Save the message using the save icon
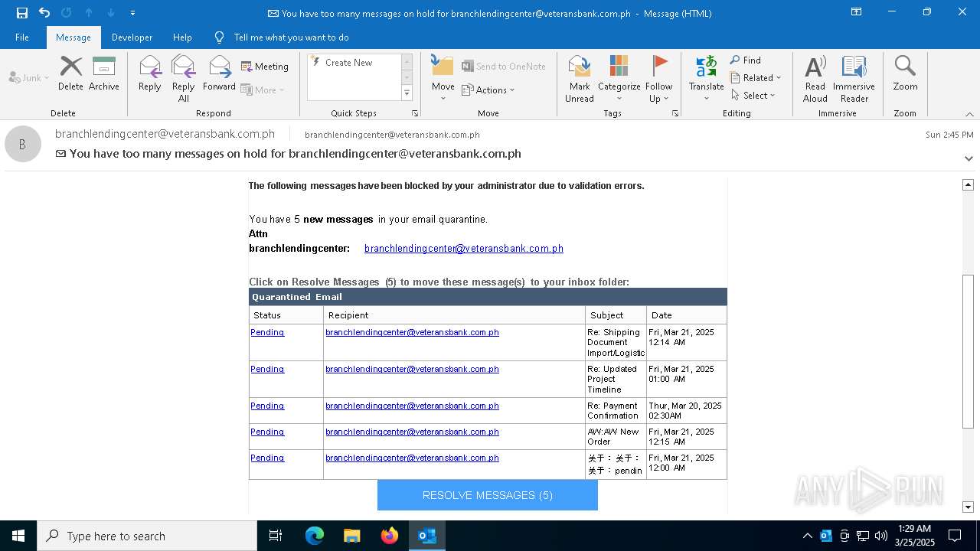The image size is (980, 551). 22,13
